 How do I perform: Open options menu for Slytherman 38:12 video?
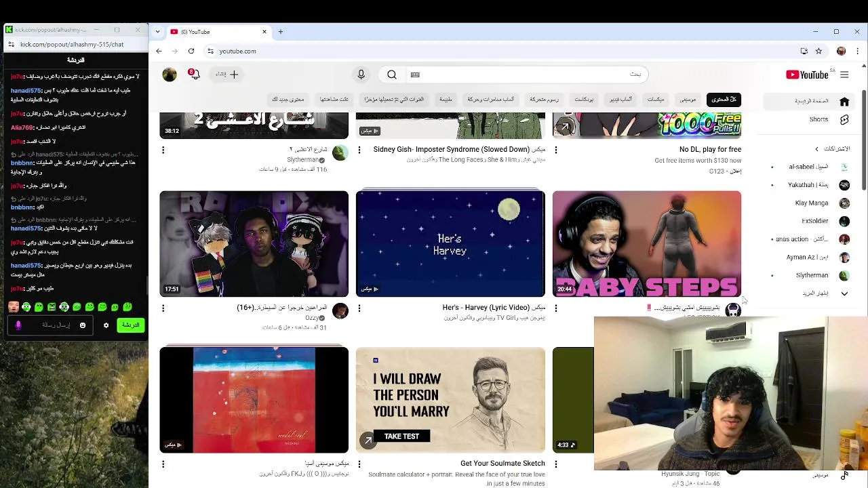[163, 150]
